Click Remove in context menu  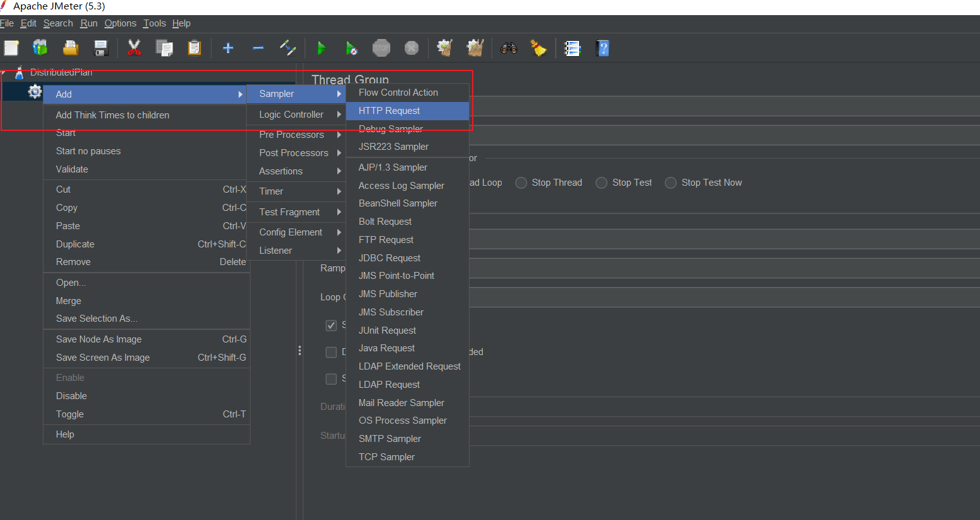point(146,262)
